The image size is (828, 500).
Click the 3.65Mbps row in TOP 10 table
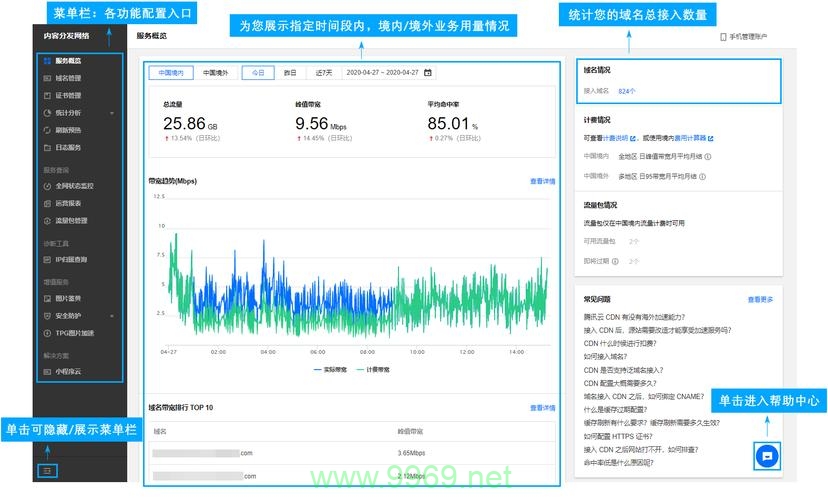pos(352,453)
